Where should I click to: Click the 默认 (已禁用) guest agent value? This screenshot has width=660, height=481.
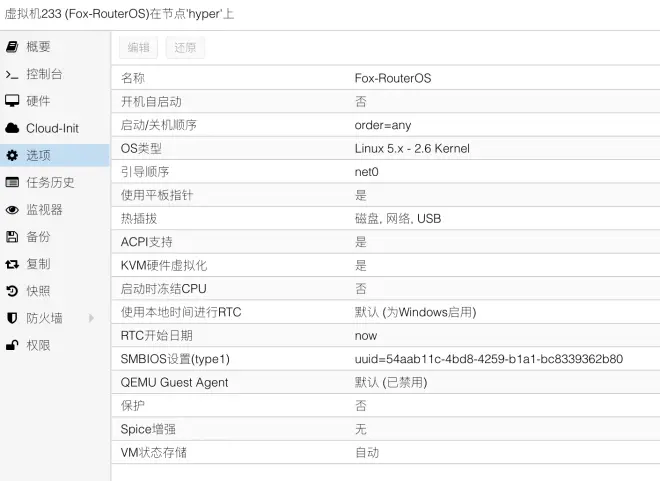pos(391,383)
